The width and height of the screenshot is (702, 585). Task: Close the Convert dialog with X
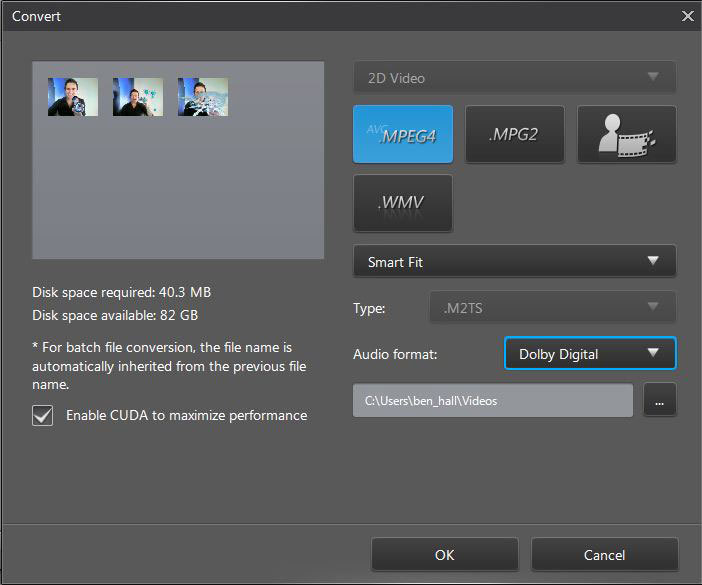687,16
